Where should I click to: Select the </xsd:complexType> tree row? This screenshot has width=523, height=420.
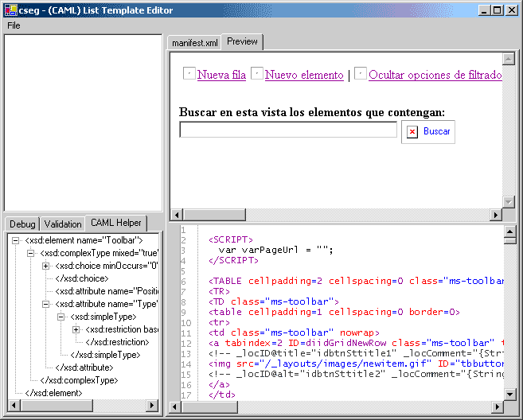pos(79,380)
